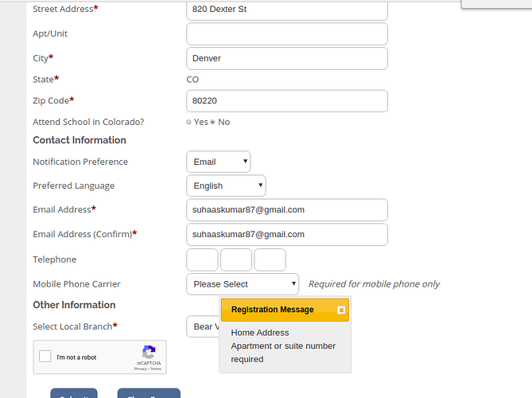Check the I'm not a robot box

(x=46, y=357)
